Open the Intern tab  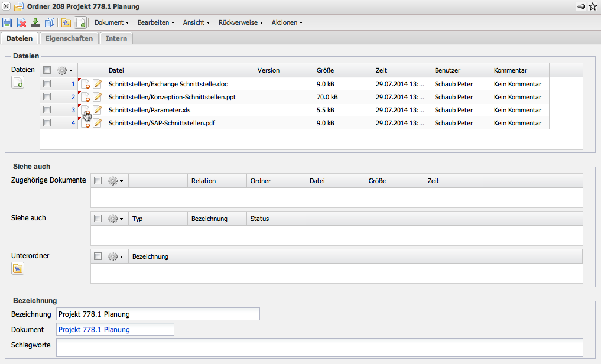tap(116, 38)
